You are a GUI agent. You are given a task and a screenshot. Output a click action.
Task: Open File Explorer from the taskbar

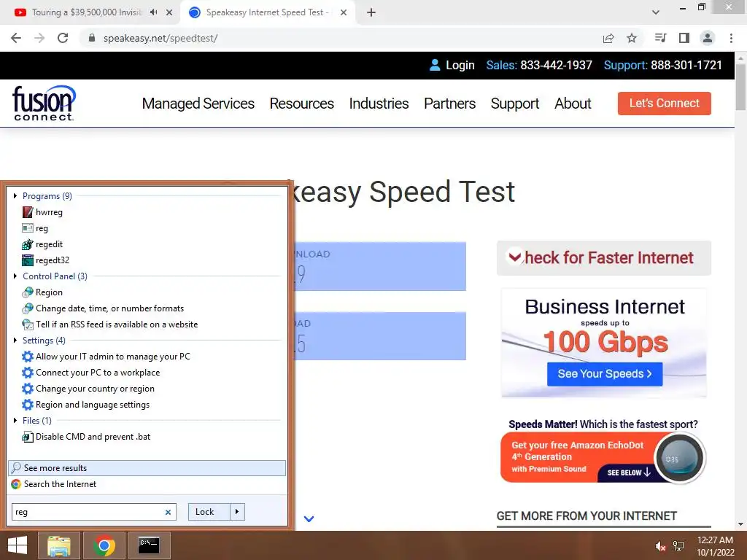point(58,545)
